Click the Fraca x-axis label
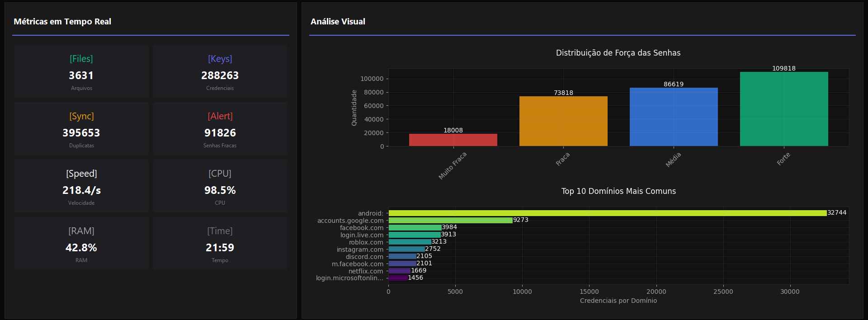This screenshot has height=320, width=868. point(563,159)
